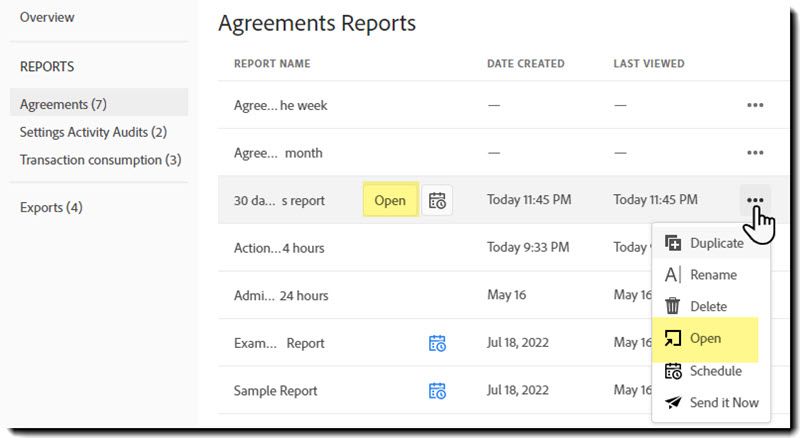Click the blue schedule icon for Exam... Report

point(437,343)
